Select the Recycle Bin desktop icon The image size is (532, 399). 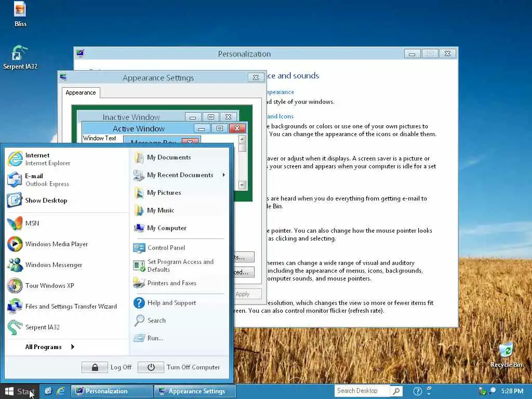click(506, 355)
